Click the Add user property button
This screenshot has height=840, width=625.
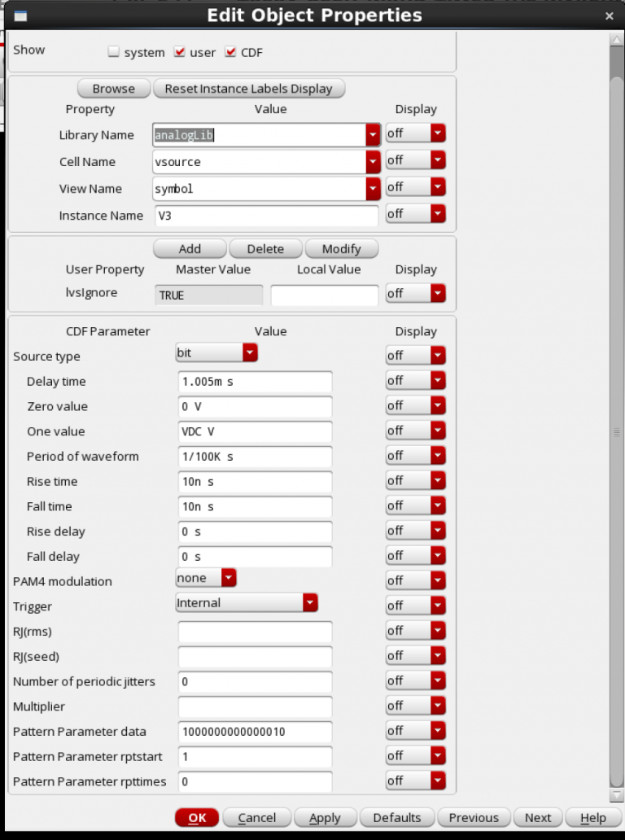point(190,249)
